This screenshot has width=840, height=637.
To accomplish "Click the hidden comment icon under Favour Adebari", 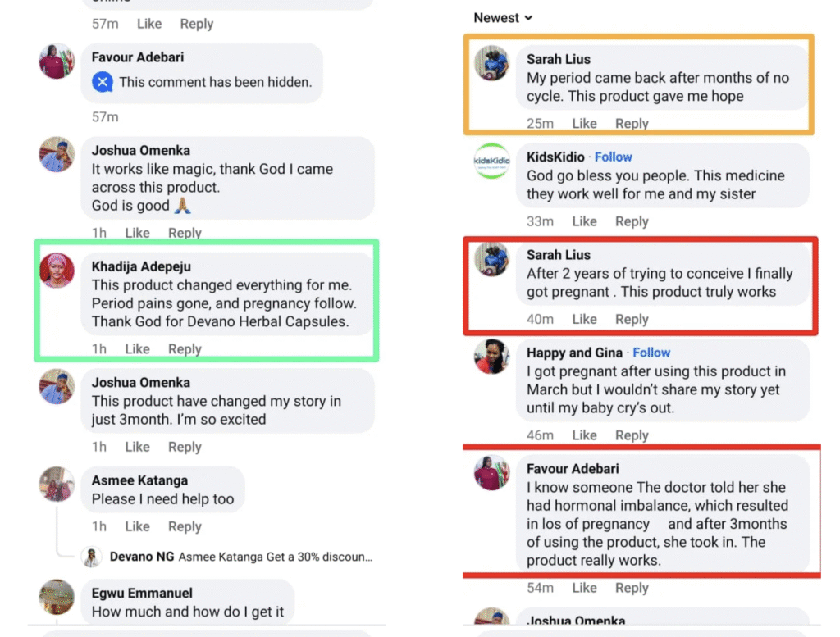I will pyautogui.click(x=102, y=82).
